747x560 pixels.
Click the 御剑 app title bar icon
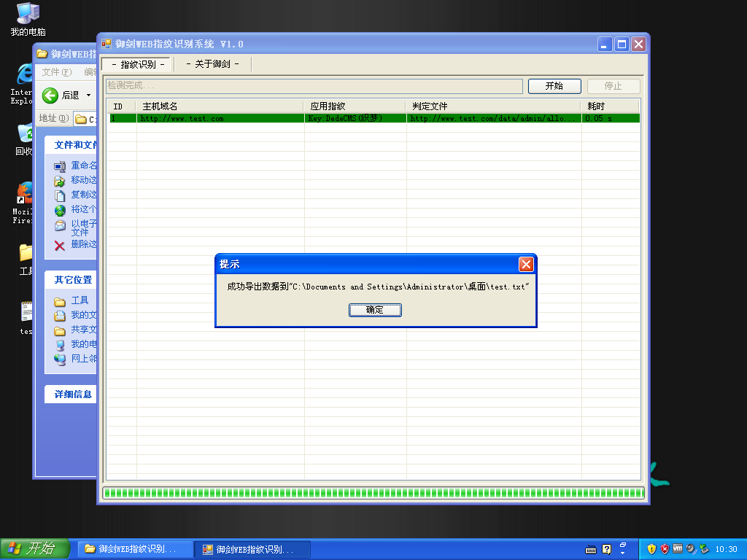pyautogui.click(x=107, y=44)
